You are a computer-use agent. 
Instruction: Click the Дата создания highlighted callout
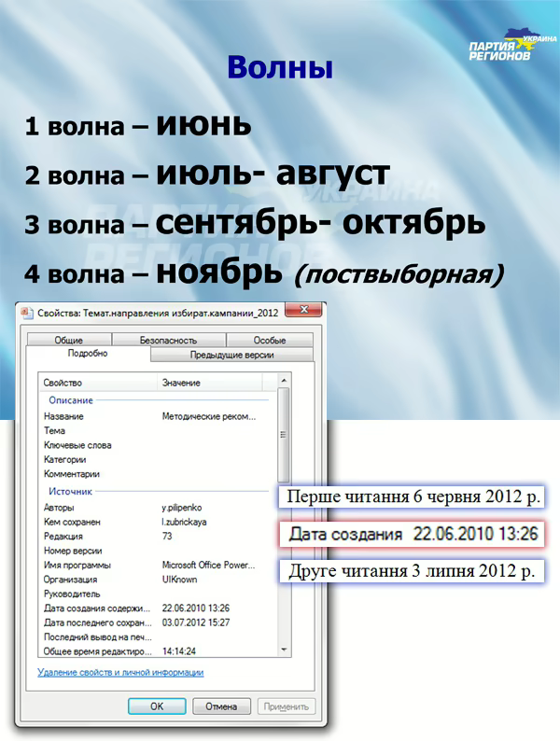click(413, 535)
